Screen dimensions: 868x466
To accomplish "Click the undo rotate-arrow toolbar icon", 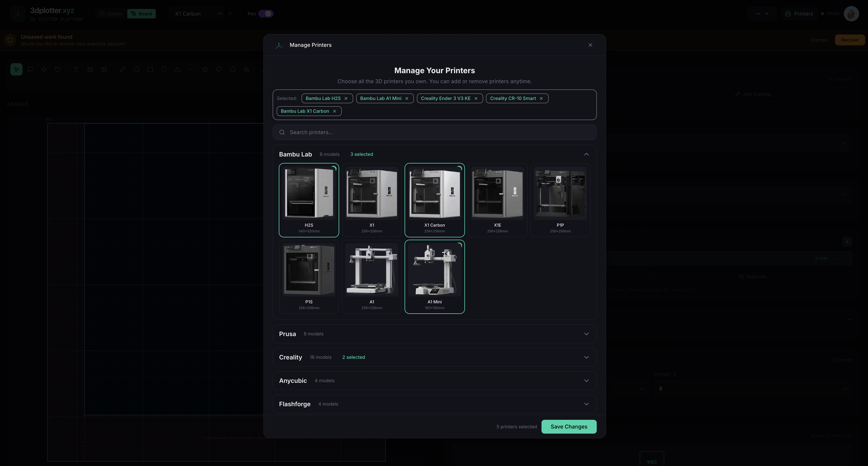I will [58, 69].
